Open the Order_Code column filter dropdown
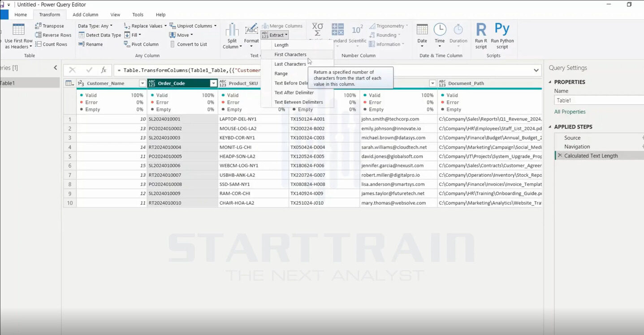 point(213,83)
